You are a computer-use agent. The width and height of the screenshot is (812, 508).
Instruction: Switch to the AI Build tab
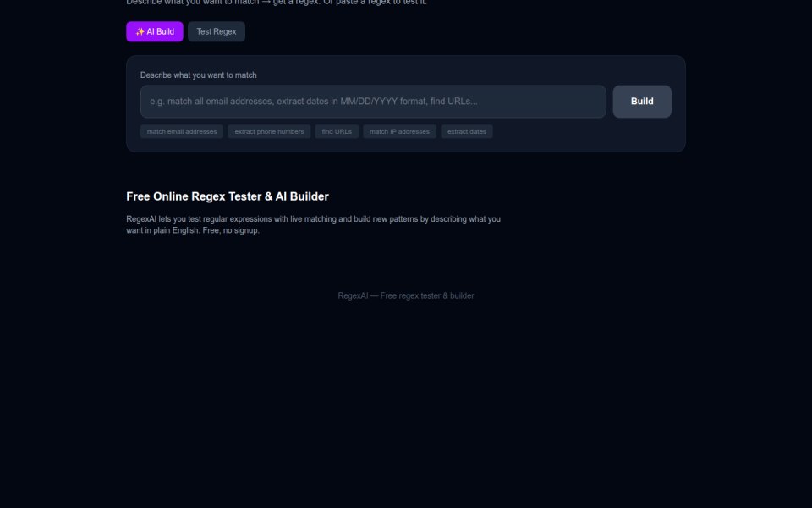tap(154, 31)
